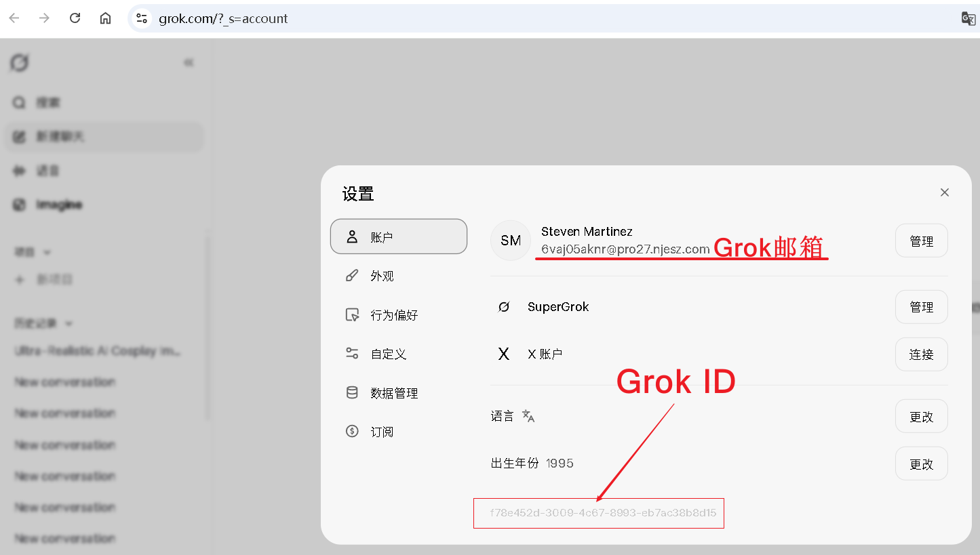Click the language translate icon beside 语言
The height and width of the screenshot is (555, 980).
pos(528,417)
